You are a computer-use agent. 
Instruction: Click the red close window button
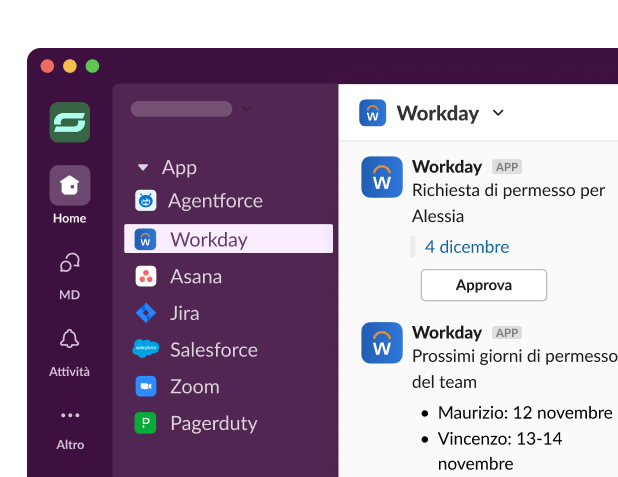(x=47, y=66)
